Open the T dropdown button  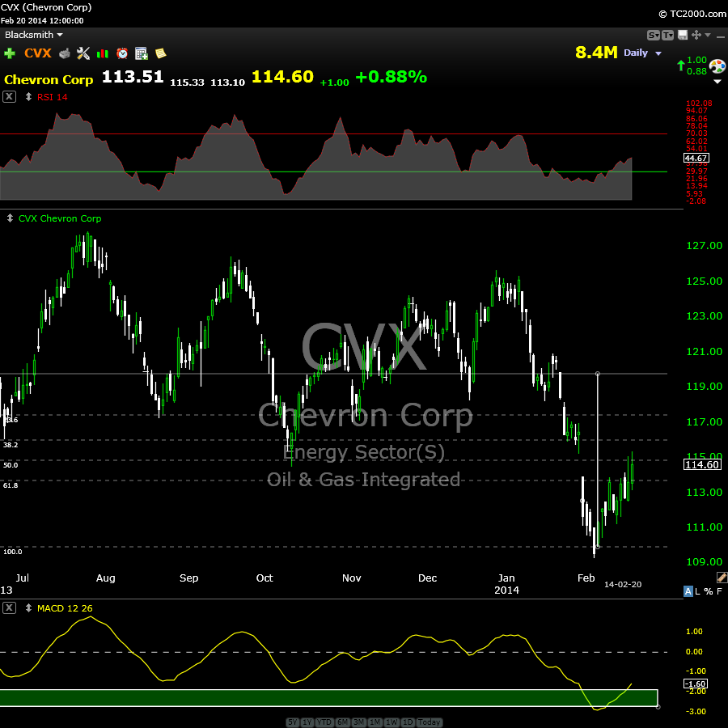(667, 36)
